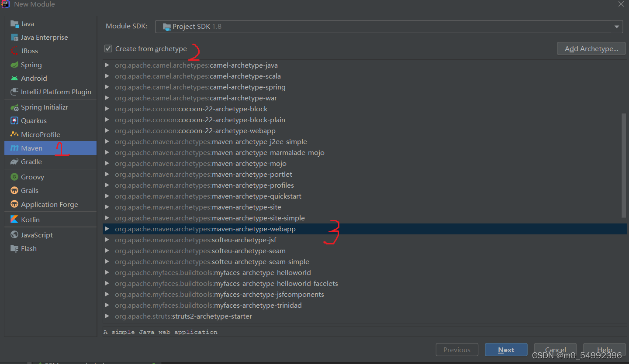This screenshot has height=364, width=629.
Task: Expand cocoon-22-archetype-block node
Action: 107,109
